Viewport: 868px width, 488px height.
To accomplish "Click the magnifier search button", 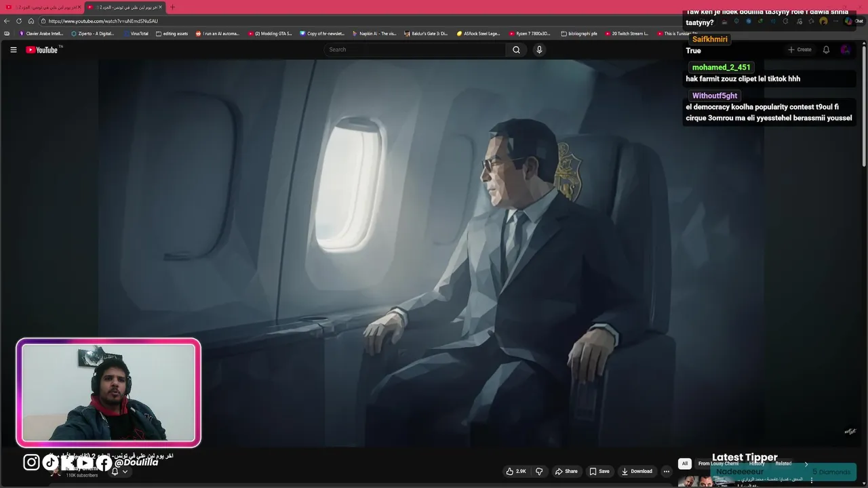I will (x=516, y=49).
